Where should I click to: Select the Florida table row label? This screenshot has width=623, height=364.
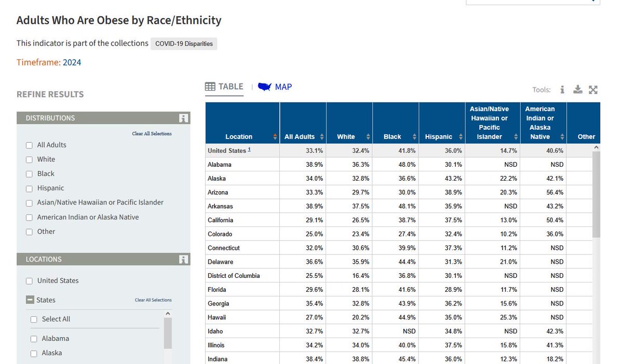tap(217, 290)
